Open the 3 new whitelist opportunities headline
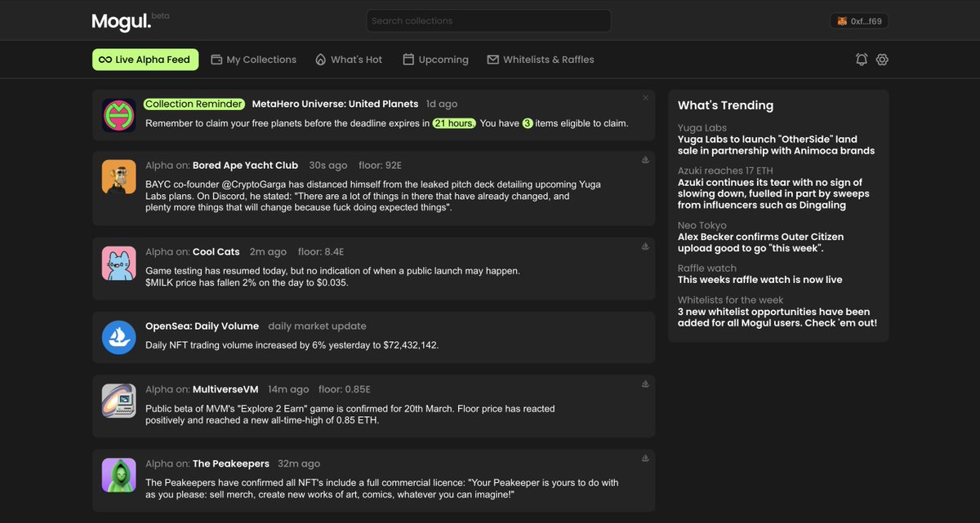Screen dimensions: 980x523 [x=777, y=317]
